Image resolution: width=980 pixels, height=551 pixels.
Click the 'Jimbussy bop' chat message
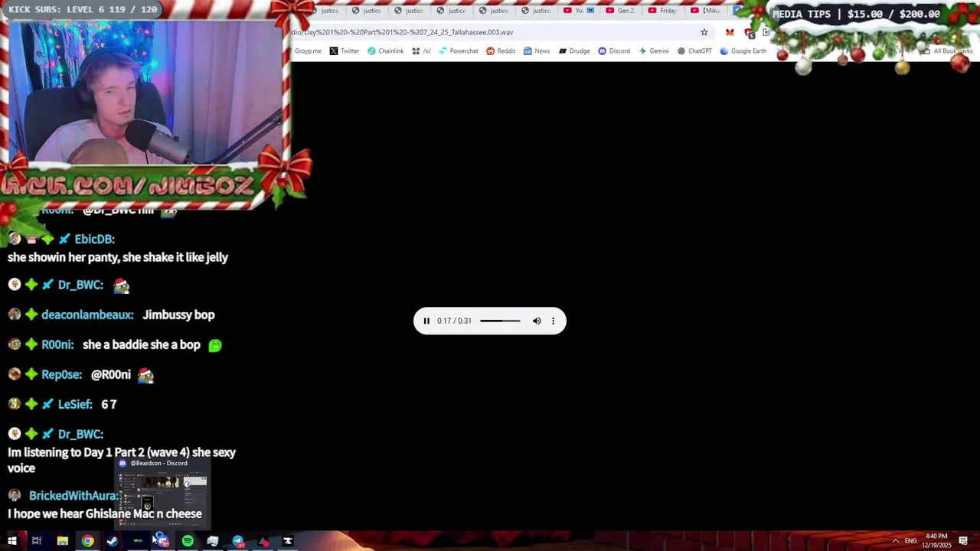coord(178,315)
